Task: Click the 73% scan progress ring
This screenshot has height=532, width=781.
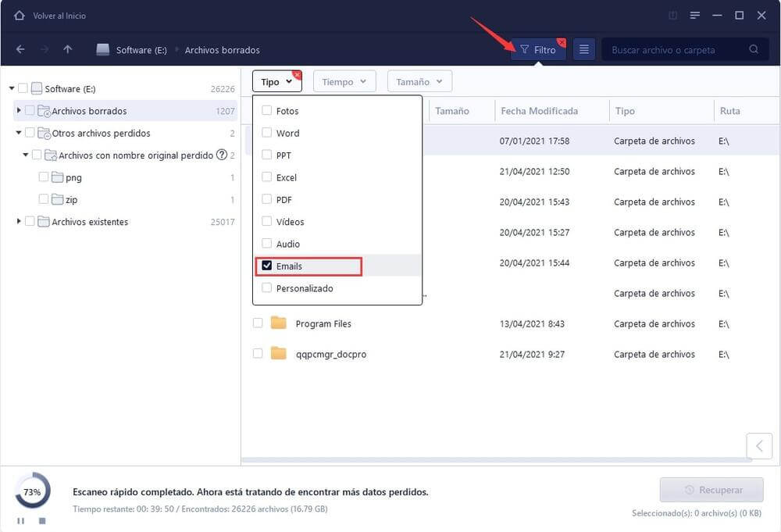Action: tap(32, 491)
